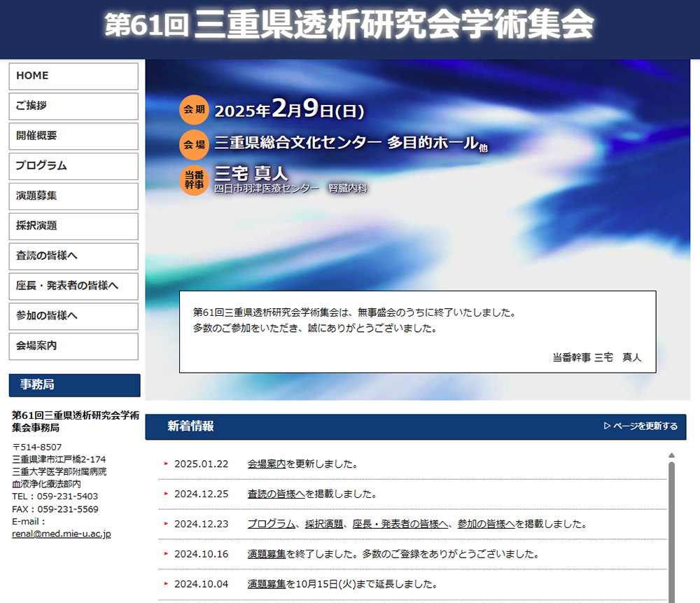700x603 pixels.
Task: Select 査読の皆様へ in sidebar
Action: point(73,256)
